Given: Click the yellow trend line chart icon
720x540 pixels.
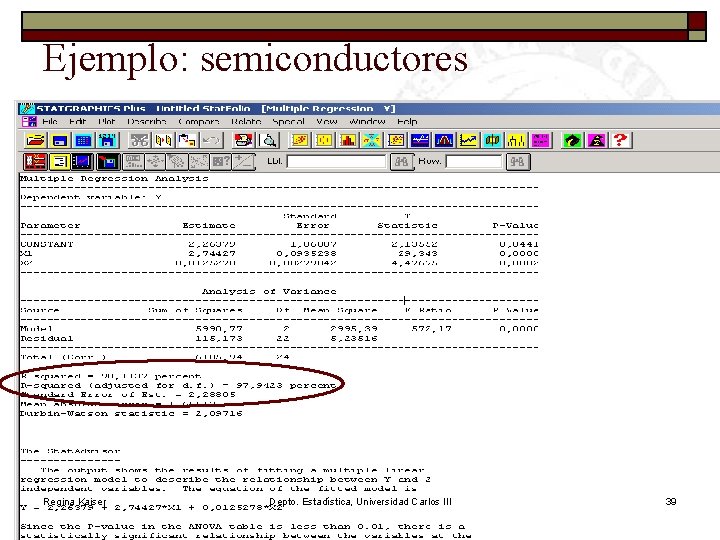Looking at the screenshot, I should click(468, 140).
